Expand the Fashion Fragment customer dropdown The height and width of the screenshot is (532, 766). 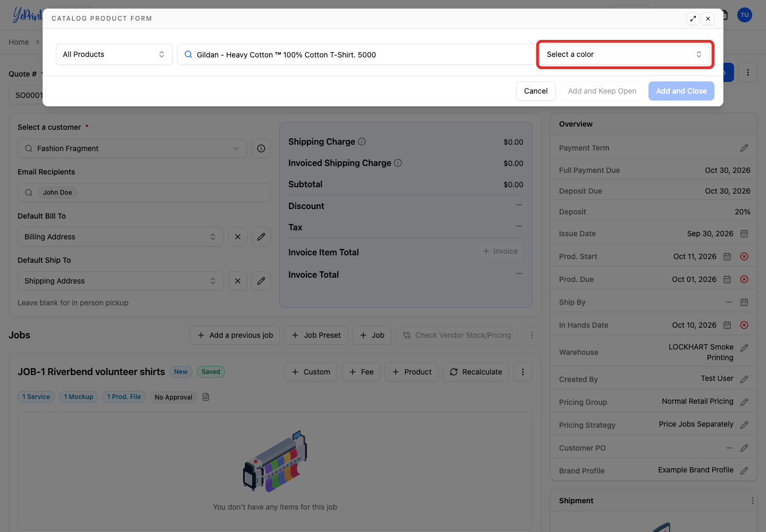point(132,148)
